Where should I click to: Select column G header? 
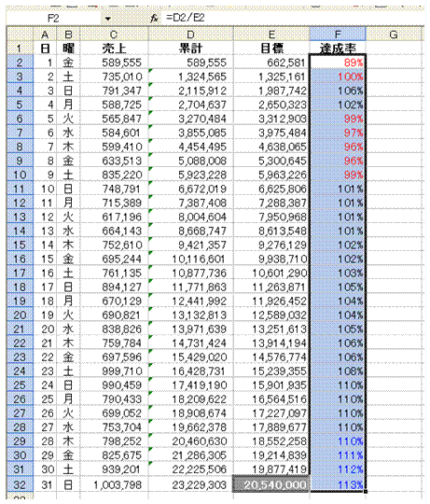[x=394, y=35]
